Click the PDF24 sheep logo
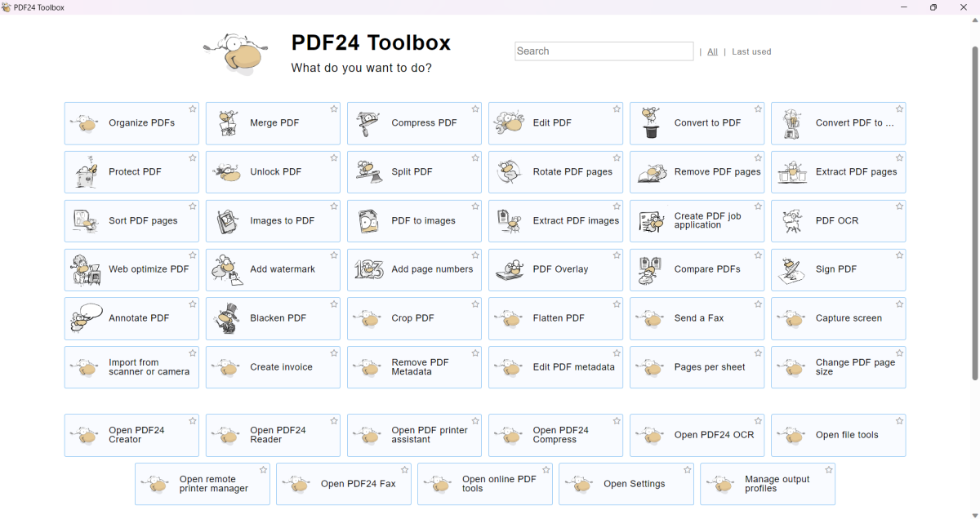Screen dimensions: 980x519 point(236,55)
